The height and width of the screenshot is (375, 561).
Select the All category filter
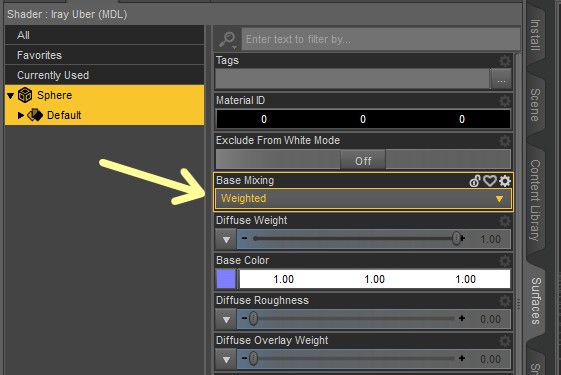point(104,35)
